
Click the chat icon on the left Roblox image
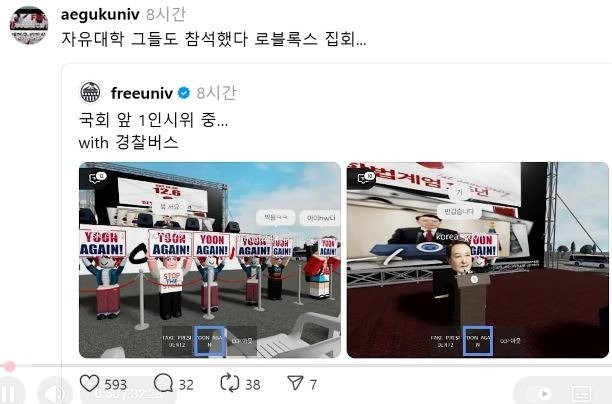pos(97,178)
